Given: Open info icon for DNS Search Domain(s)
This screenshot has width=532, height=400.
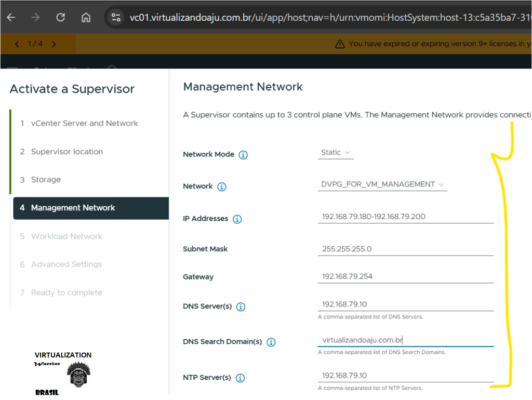Looking at the screenshot, I should [x=271, y=342].
